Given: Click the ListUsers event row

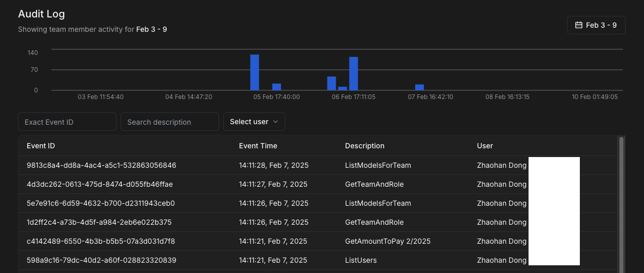Looking at the screenshot, I should click(361, 260).
